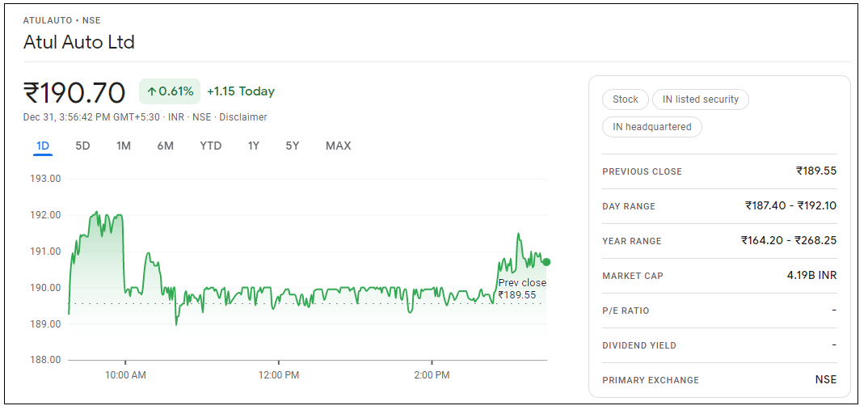The image size is (868, 410).
Task: Click the ₹190.70 current price
Action: pos(74,92)
